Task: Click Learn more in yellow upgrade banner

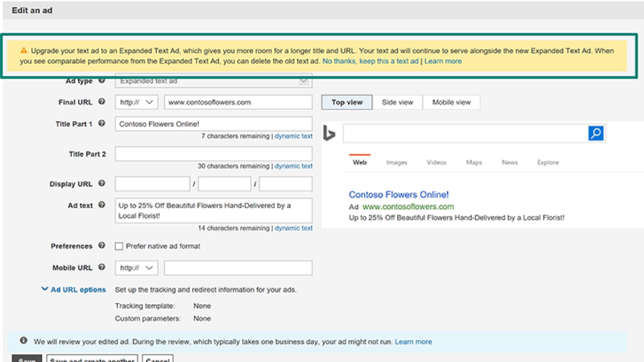Action: click(443, 61)
